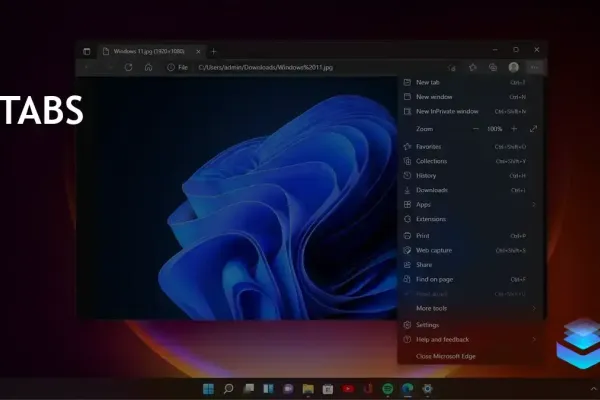Select Print in the menu

470,236
